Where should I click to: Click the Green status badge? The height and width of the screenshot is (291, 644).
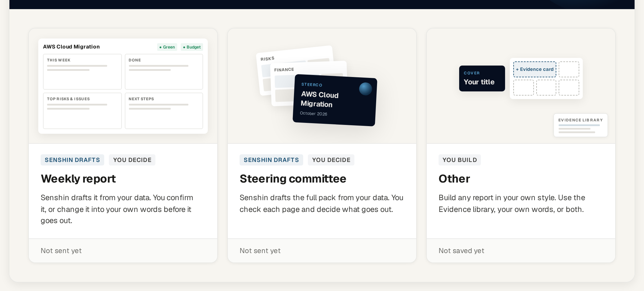[167, 47]
